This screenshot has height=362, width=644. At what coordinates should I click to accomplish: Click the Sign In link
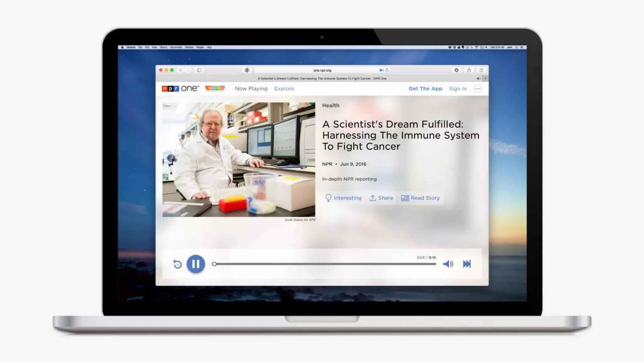458,89
